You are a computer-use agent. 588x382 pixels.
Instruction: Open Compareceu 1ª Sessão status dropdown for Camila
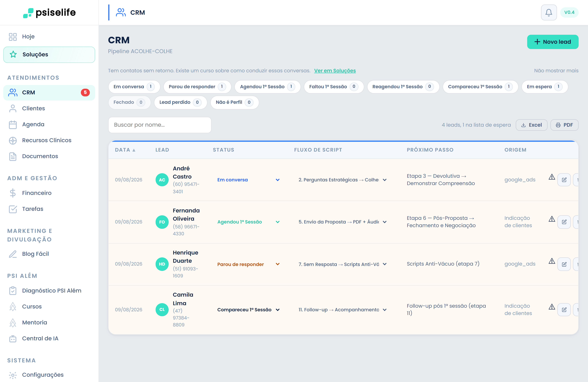tap(248, 310)
